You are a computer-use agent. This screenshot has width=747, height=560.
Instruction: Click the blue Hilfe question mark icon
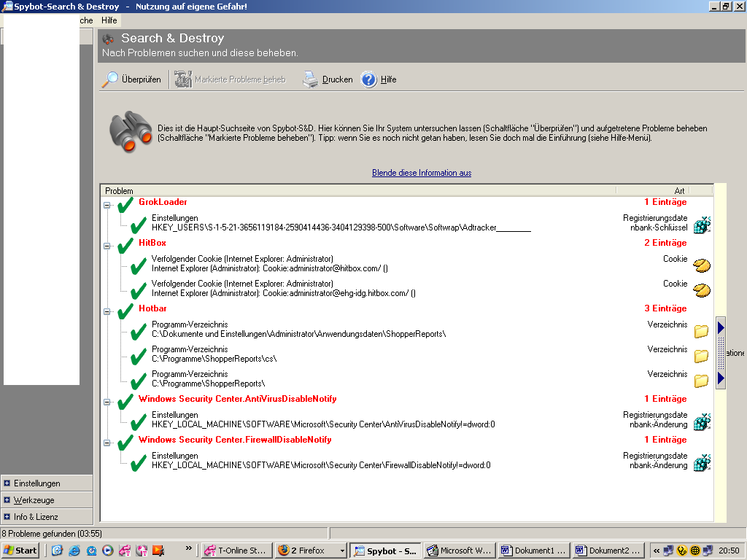[x=368, y=79]
